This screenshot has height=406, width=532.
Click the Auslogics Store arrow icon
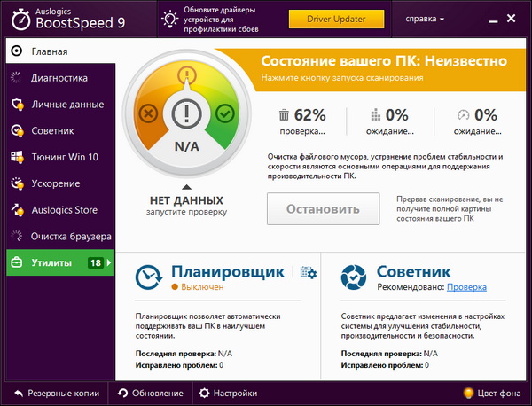click(x=17, y=209)
